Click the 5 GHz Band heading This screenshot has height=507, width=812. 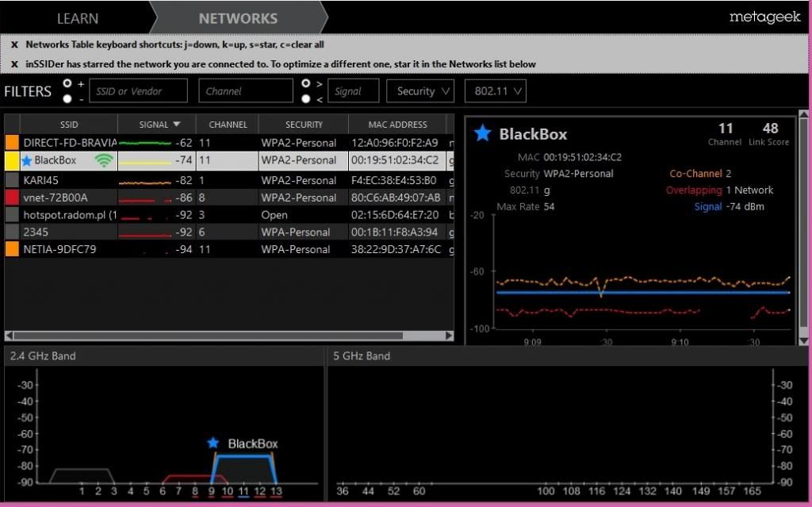pyautogui.click(x=362, y=356)
